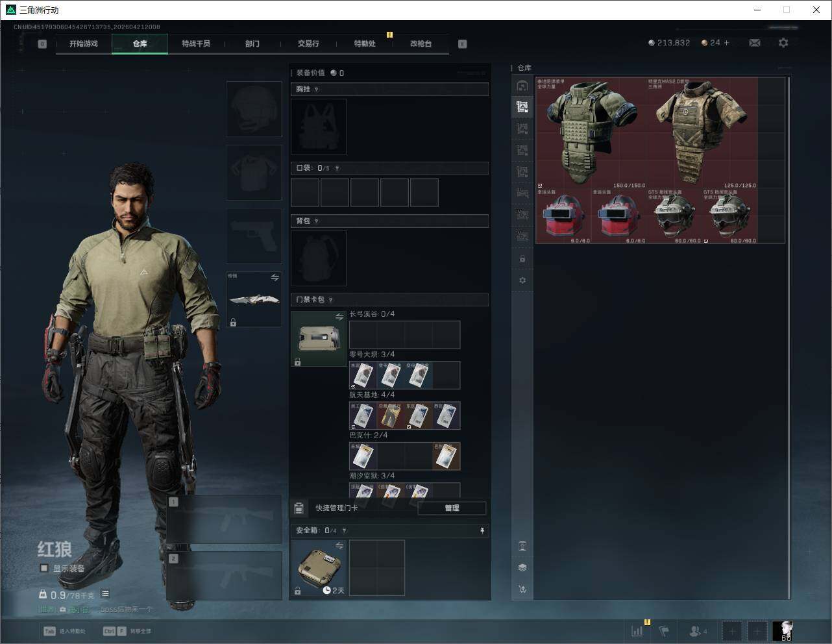Click the warehouse vertical scrollbar
The height and width of the screenshot is (644, 832).
[789, 338]
